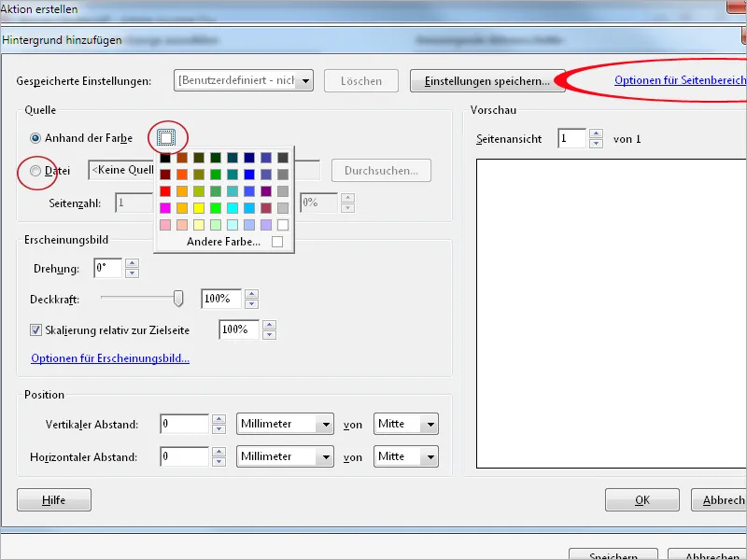
Task: Select the Datei source radio button
Action: click(35, 171)
